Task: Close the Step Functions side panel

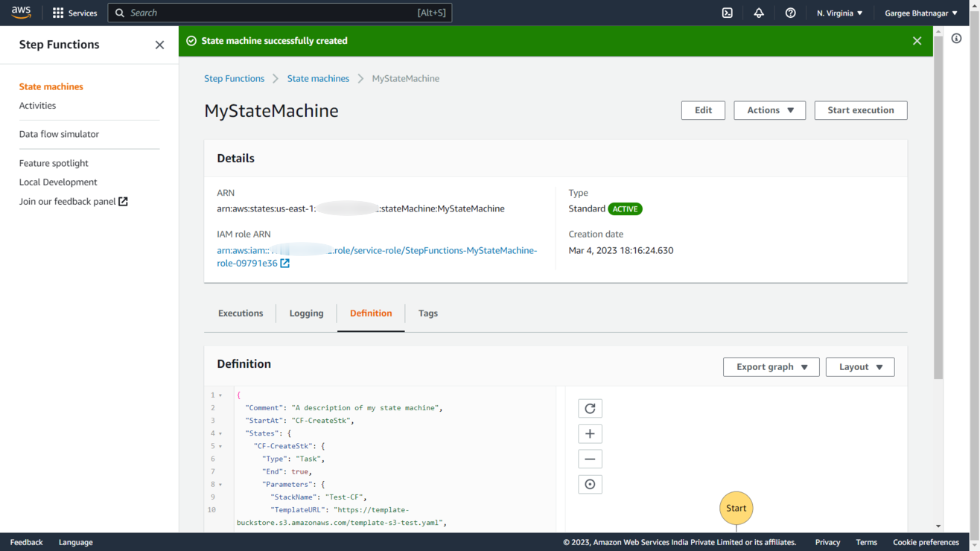Action: (159, 45)
